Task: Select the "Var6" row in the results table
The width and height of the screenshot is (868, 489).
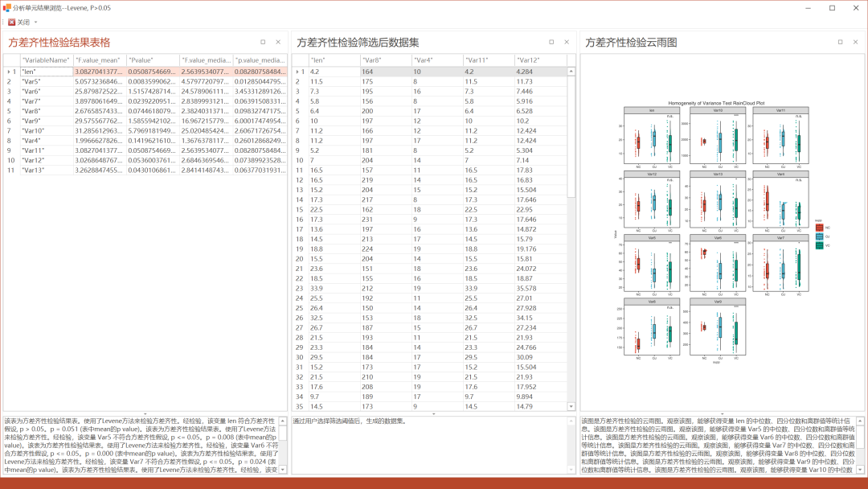Action: click(145, 92)
